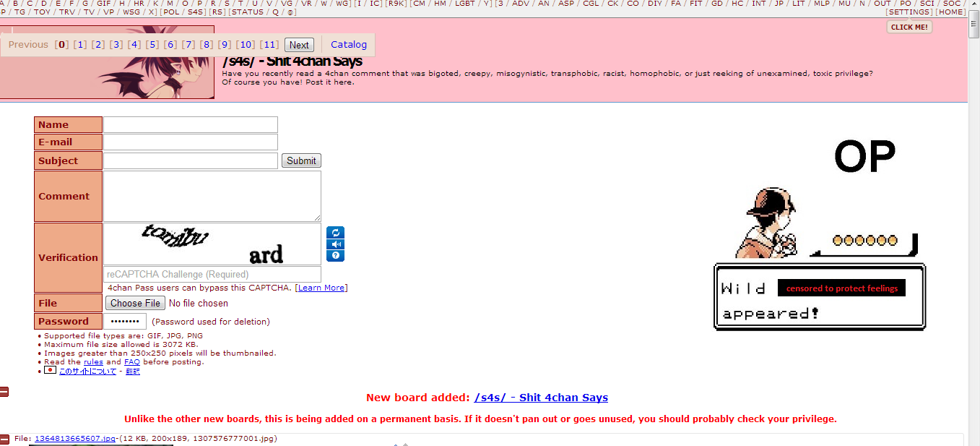The image size is (980, 446).
Task: Open the WSG board link
Action: [x=131, y=12]
